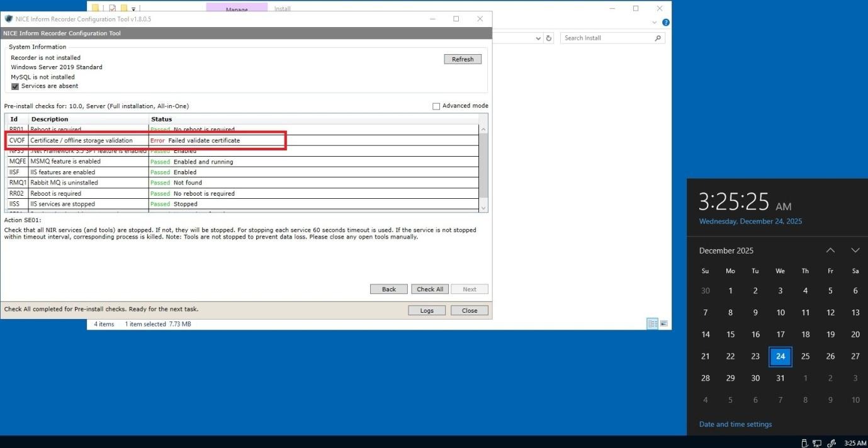Open the Customize Quick Access Toolbar arrow

point(133,9)
